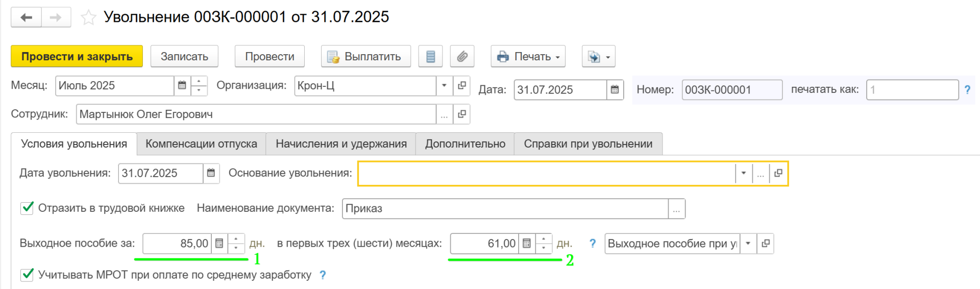Go back with the left arrow button

pos(26,17)
